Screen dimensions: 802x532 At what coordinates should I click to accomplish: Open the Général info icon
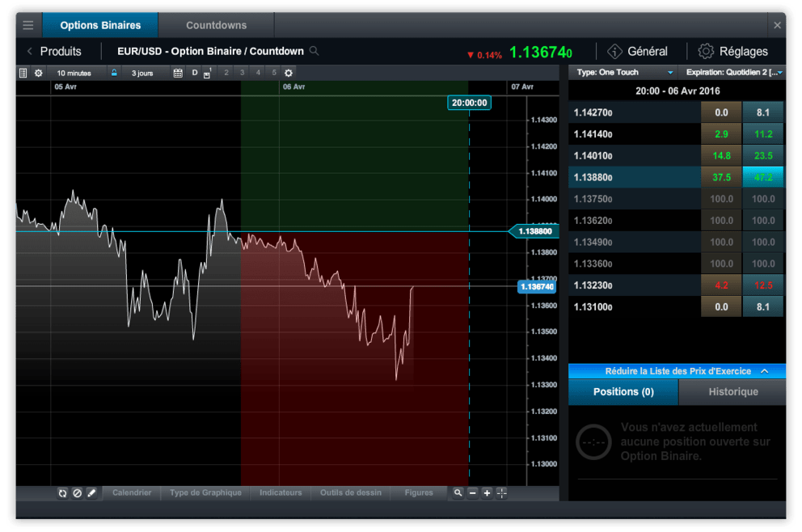pyautogui.click(x=614, y=51)
